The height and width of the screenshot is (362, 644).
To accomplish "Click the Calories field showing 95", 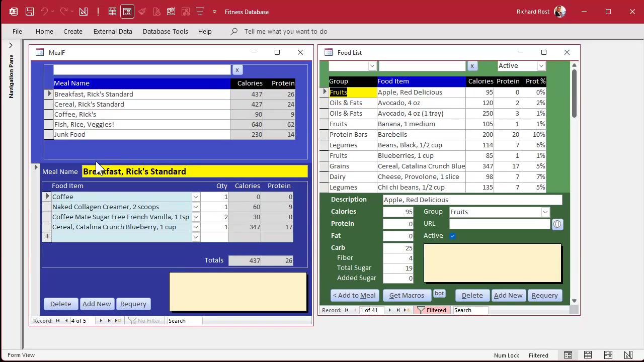I will coord(398,212).
